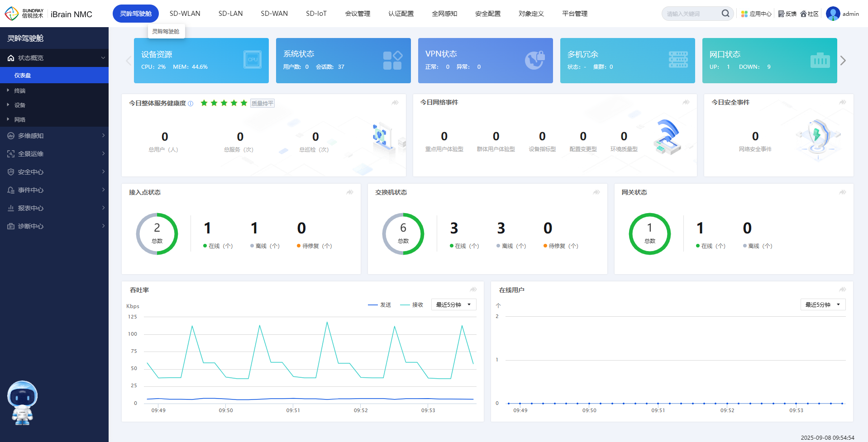Open the 平台管理 top menu
This screenshot has height=442, width=868.
[574, 14]
